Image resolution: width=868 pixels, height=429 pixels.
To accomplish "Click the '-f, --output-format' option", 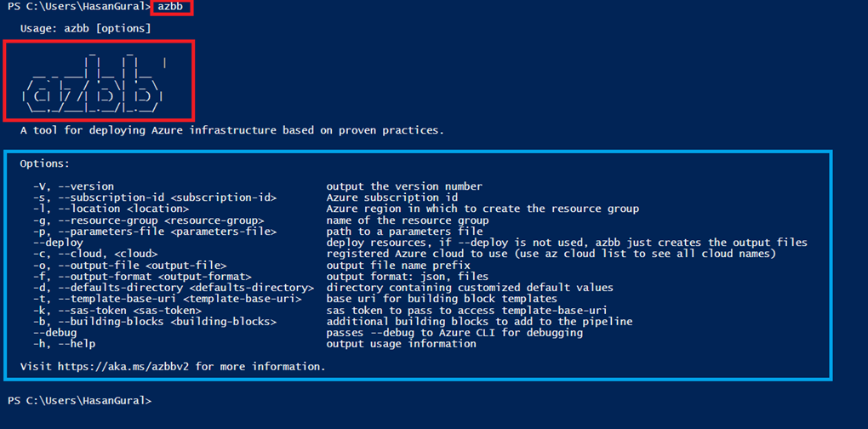I will (x=142, y=277).
